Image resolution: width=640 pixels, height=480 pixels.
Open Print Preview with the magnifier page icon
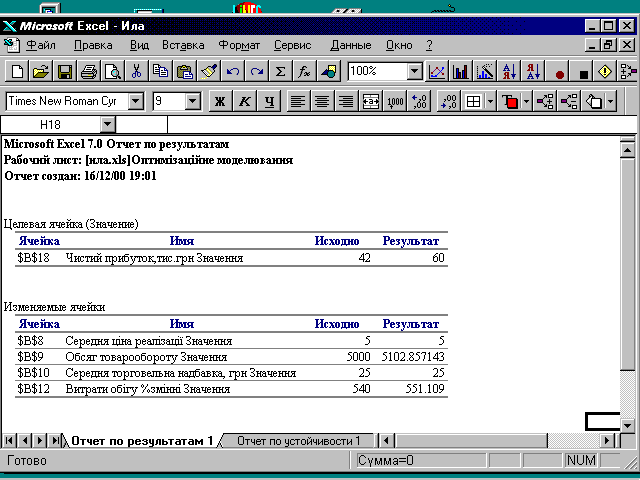coord(113,72)
